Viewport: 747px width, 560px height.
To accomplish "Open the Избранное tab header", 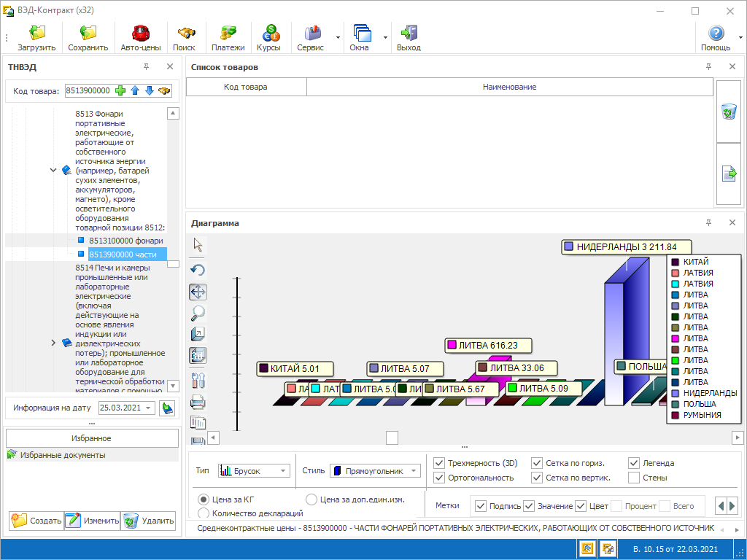I will coord(91,438).
